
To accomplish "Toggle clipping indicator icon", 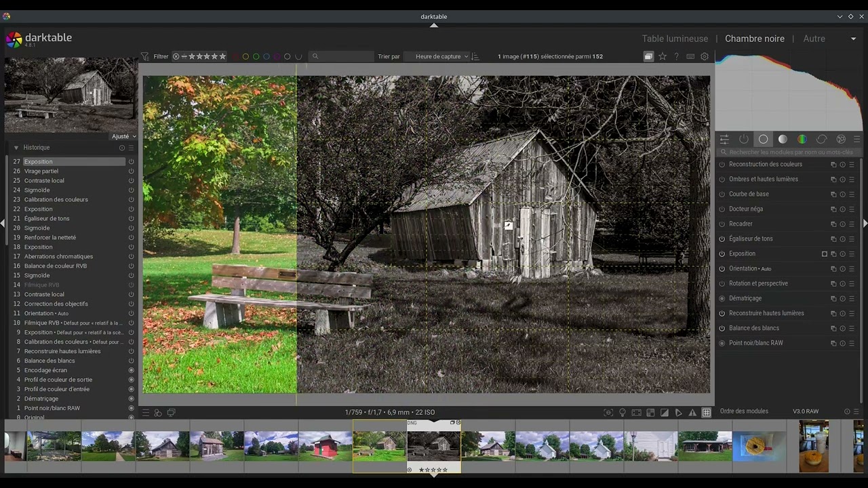I will (665, 412).
